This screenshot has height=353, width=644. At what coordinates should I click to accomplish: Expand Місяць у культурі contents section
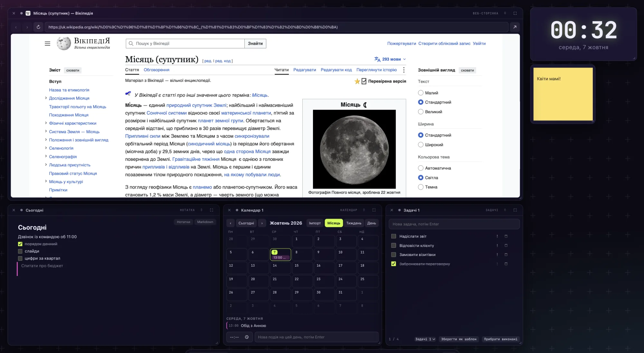46,181
